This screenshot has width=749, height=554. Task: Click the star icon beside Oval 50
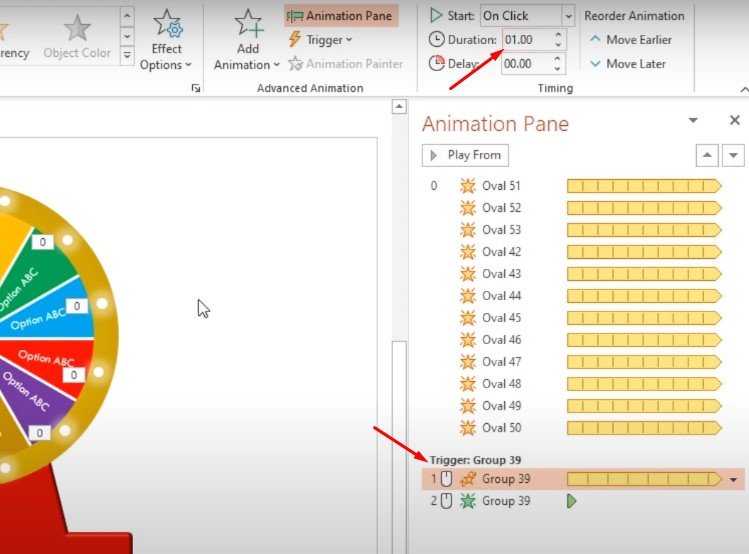[x=468, y=427]
